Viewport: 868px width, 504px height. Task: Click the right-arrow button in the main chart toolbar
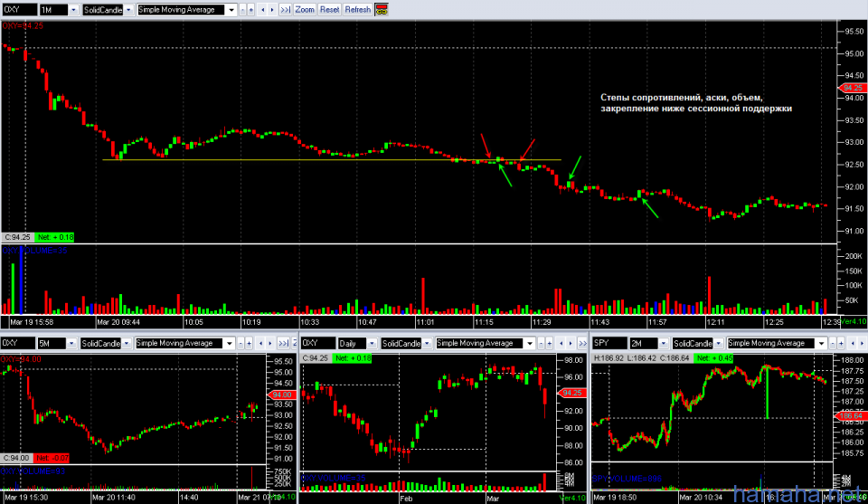pyautogui.click(x=272, y=10)
